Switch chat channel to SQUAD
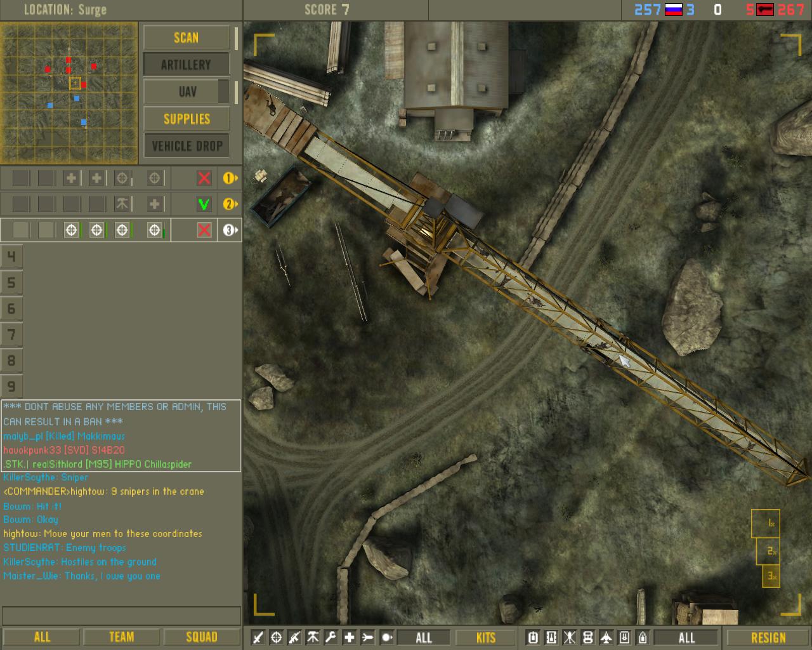The height and width of the screenshot is (650, 812). pyautogui.click(x=202, y=637)
